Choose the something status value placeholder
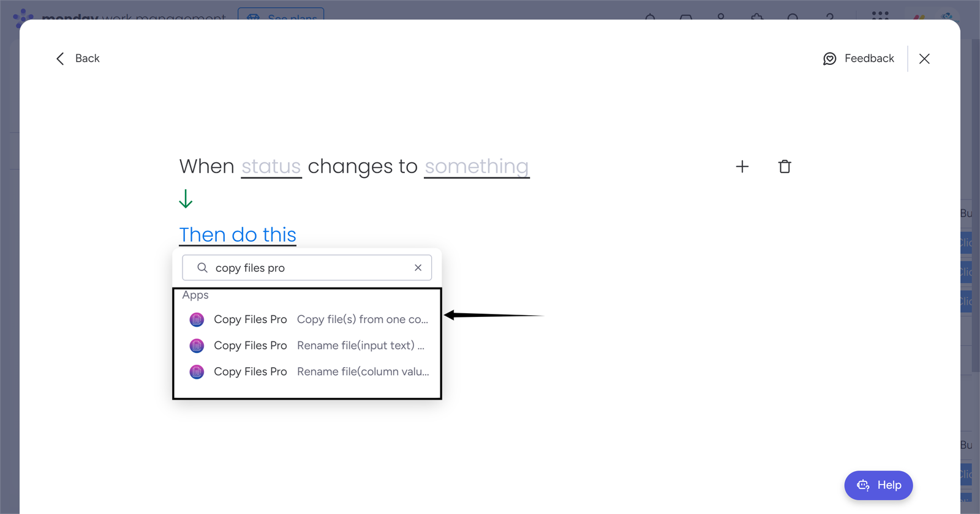Viewport: 980px width, 514px height. (x=477, y=166)
